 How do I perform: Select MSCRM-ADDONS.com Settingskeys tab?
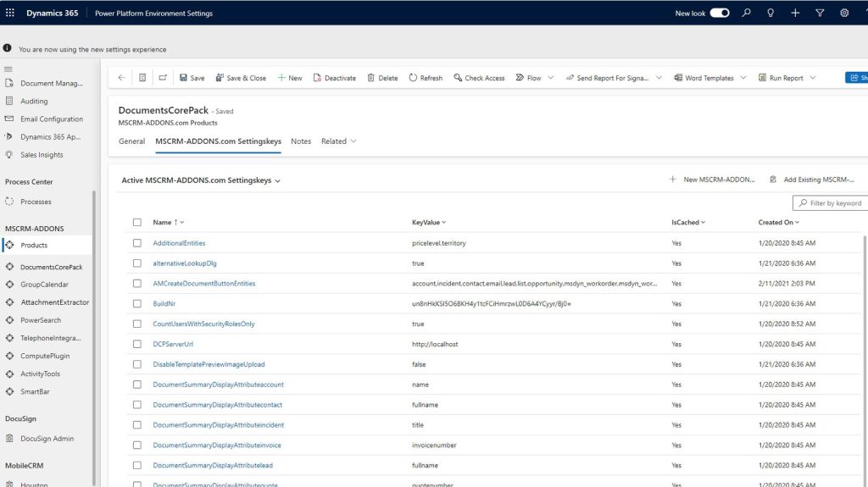click(x=218, y=141)
